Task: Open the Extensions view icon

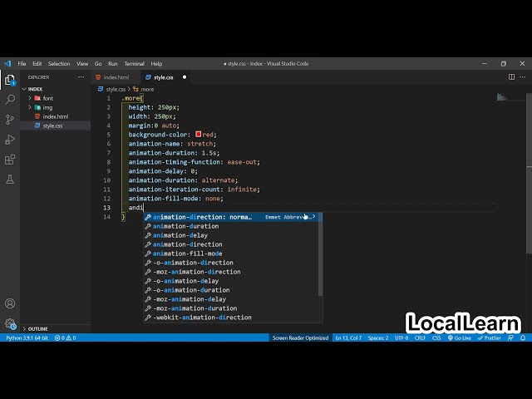Action: click(x=10, y=160)
